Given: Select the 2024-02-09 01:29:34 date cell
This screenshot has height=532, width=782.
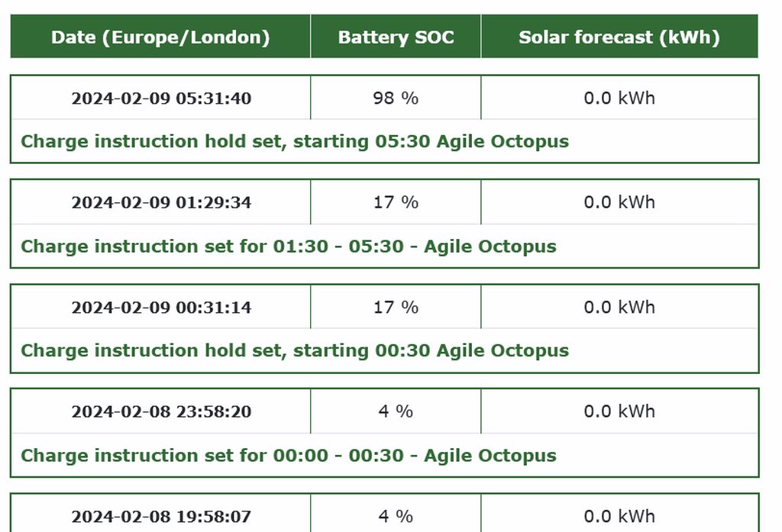Looking at the screenshot, I should [161, 203].
